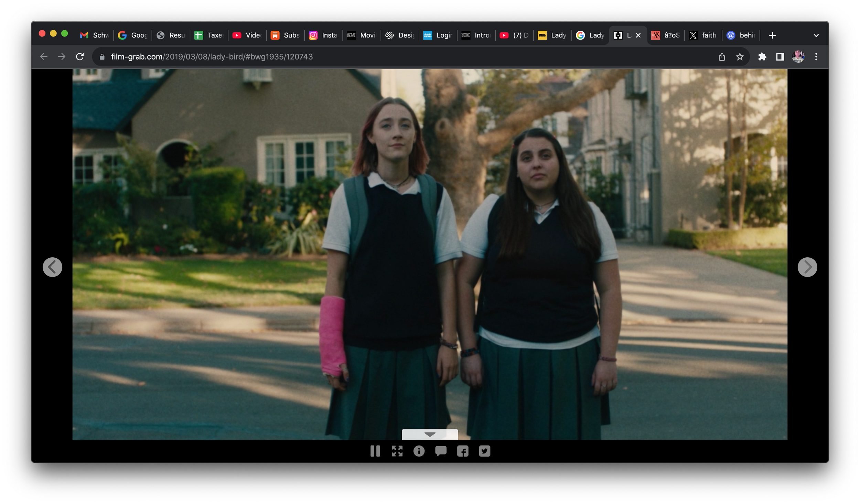
Task: Minimize the window with yellow button
Action: [53, 33]
